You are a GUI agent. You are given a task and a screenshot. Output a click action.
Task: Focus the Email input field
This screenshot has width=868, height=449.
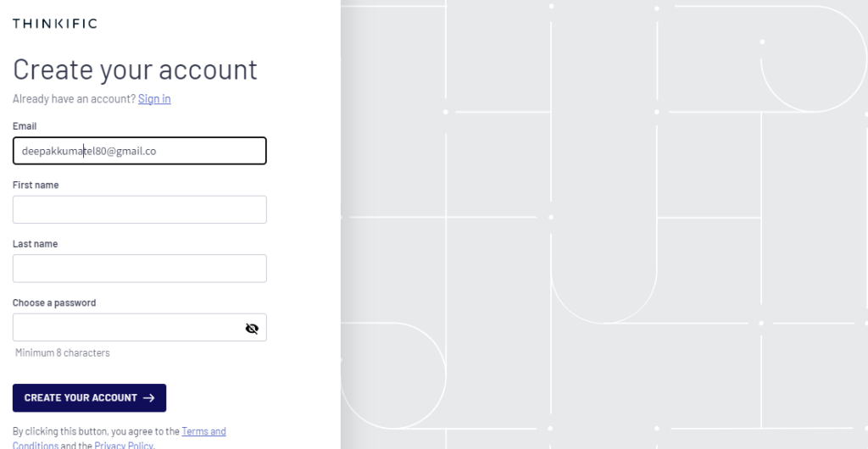point(140,151)
